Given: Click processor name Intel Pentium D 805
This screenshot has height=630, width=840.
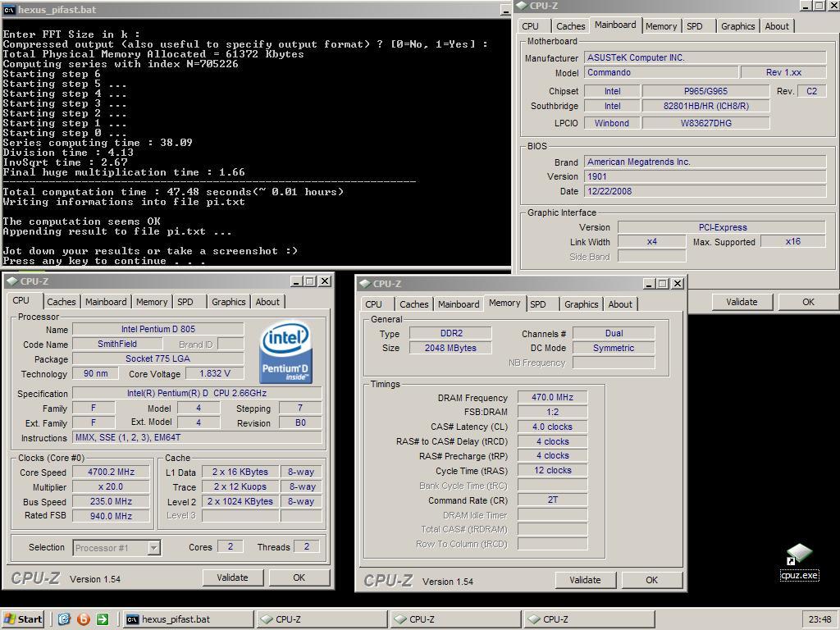Looking at the screenshot, I should [158, 329].
